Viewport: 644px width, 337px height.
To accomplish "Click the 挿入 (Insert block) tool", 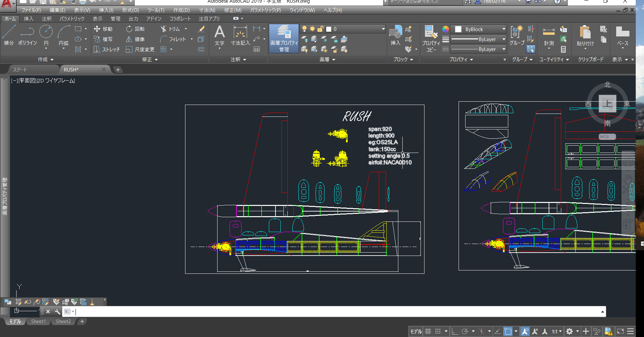I will [395, 35].
